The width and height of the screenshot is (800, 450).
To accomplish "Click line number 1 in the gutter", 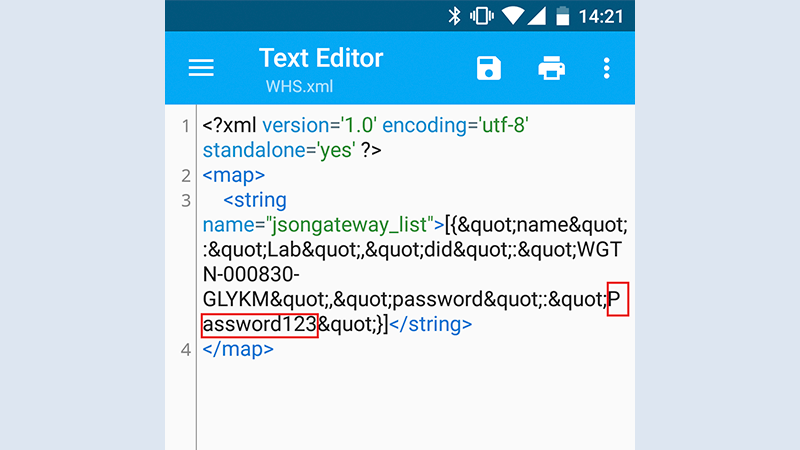I will point(185,127).
